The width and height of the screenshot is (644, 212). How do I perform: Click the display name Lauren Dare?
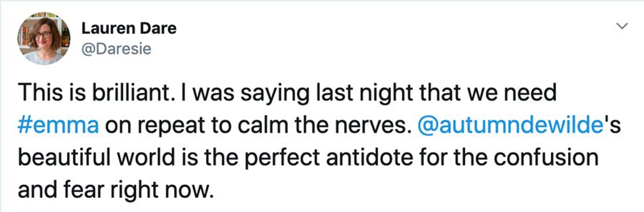[129, 29]
